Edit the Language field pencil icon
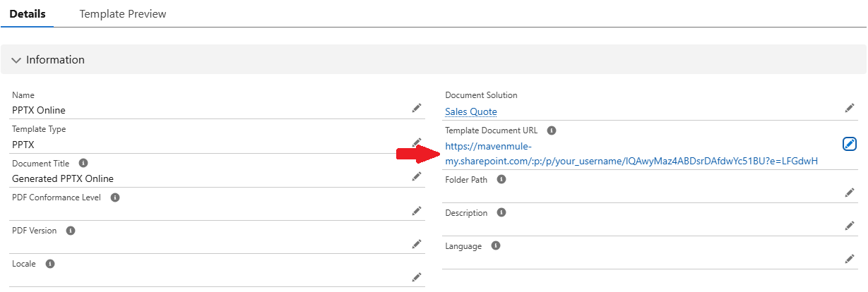Image resolution: width=868 pixels, height=292 pixels. click(x=850, y=259)
